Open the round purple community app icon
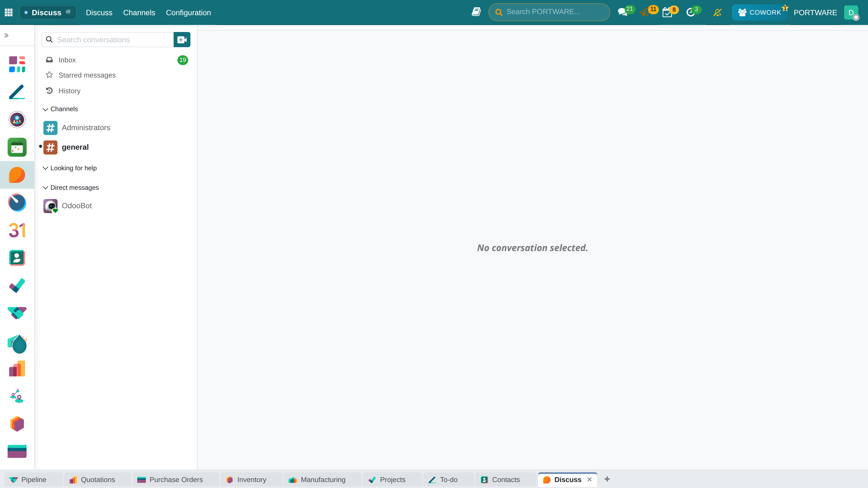This screenshot has width=868, height=488. coord(17,120)
